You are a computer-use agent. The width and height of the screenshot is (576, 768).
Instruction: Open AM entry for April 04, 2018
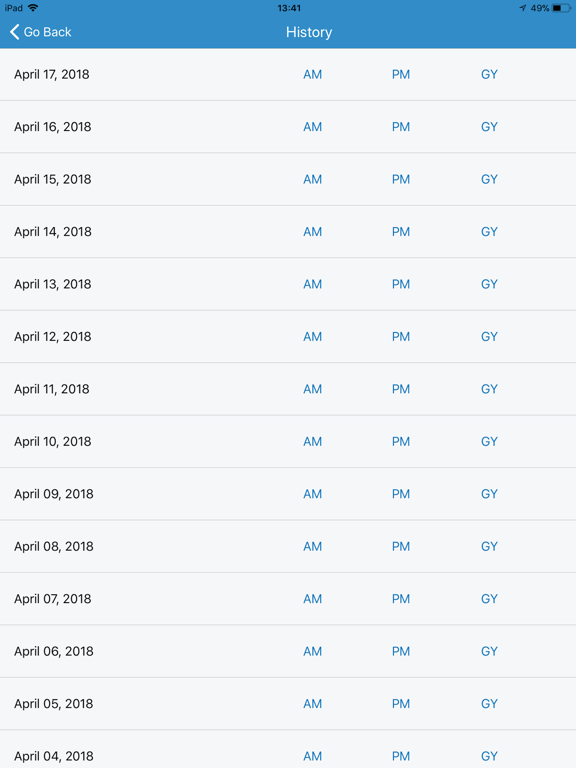(x=312, y=756)
